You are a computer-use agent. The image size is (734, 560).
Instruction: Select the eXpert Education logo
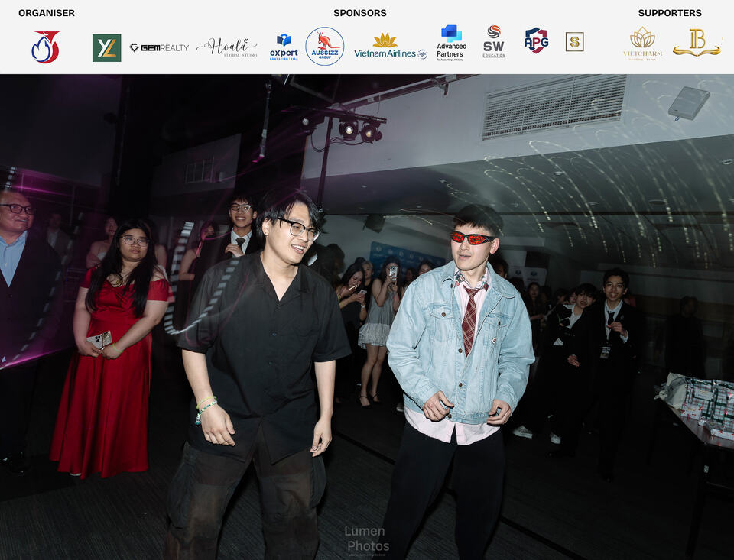click(284, 47)
